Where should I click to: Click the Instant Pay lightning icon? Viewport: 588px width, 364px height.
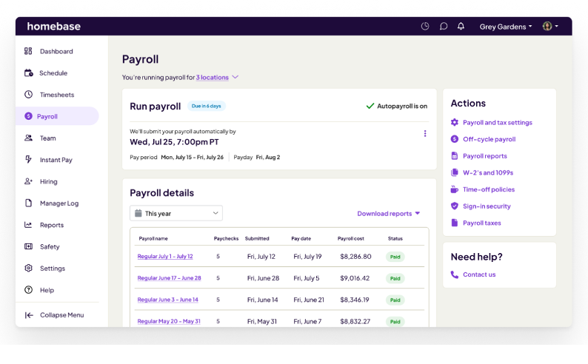tap(28, 160)
